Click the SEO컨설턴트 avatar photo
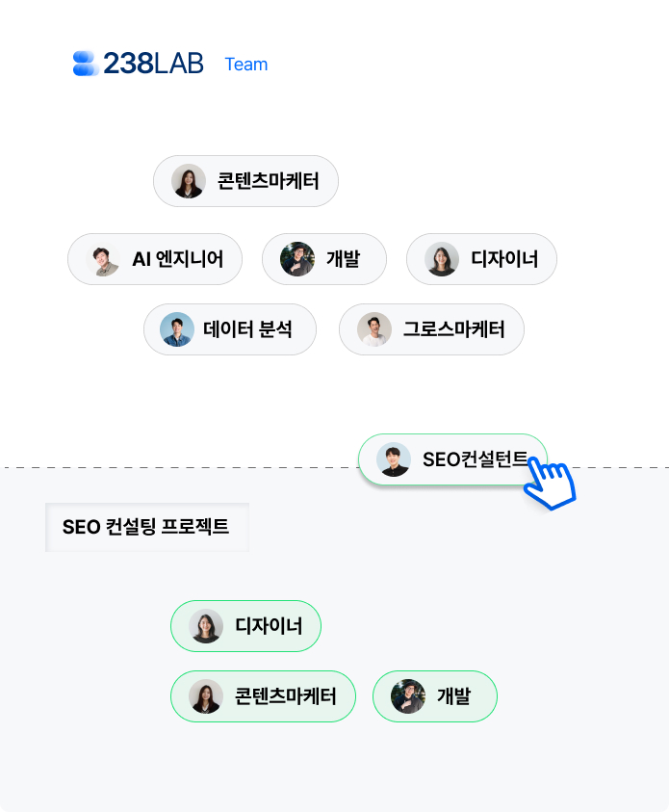 [x=394, y=459]
